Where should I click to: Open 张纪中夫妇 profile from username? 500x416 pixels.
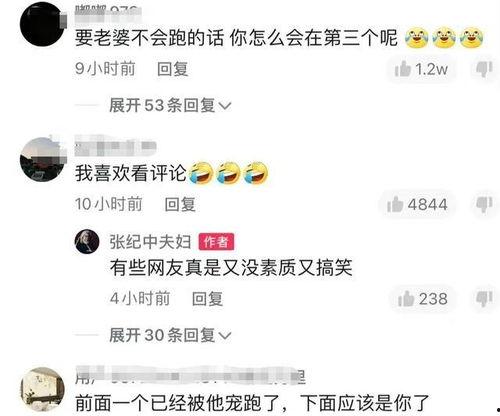[150, 242]
